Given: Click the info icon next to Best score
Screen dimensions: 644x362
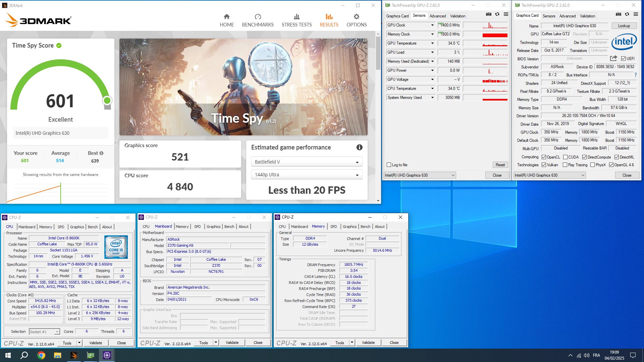Looking at the screenshot, I should (x=101, y=153).
